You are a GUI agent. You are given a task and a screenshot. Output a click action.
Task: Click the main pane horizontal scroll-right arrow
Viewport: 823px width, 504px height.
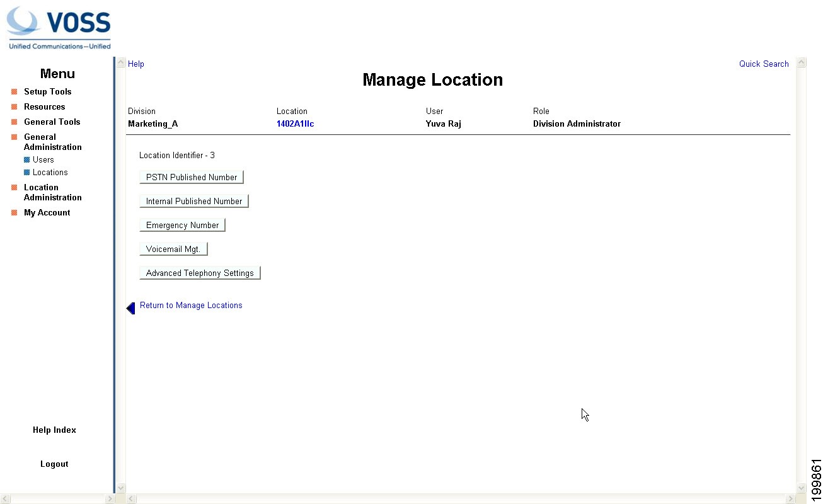coord(791,499)
